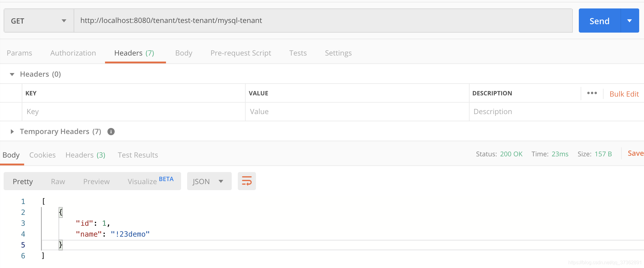
Task: Open the Authorization tab
Action: tap(73, 53)
